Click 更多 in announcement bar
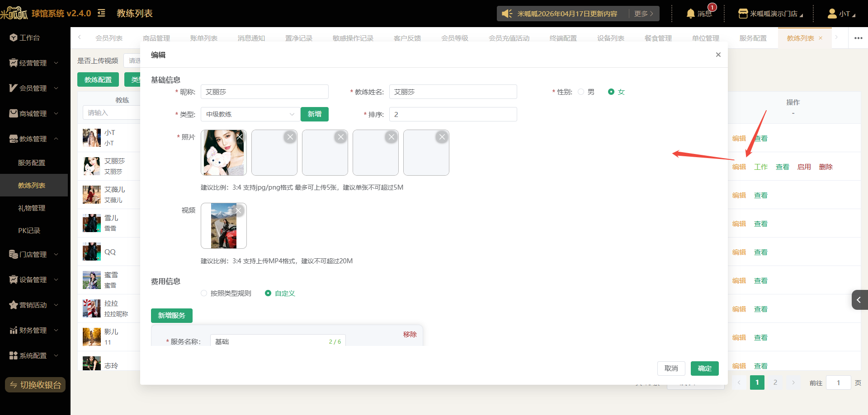 click(x=643, y=14)
